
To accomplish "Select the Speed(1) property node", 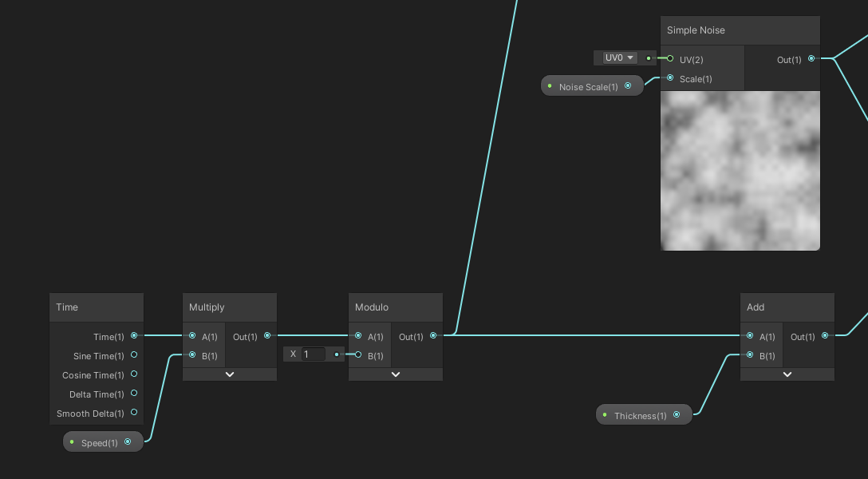I will tap(100, 442).
